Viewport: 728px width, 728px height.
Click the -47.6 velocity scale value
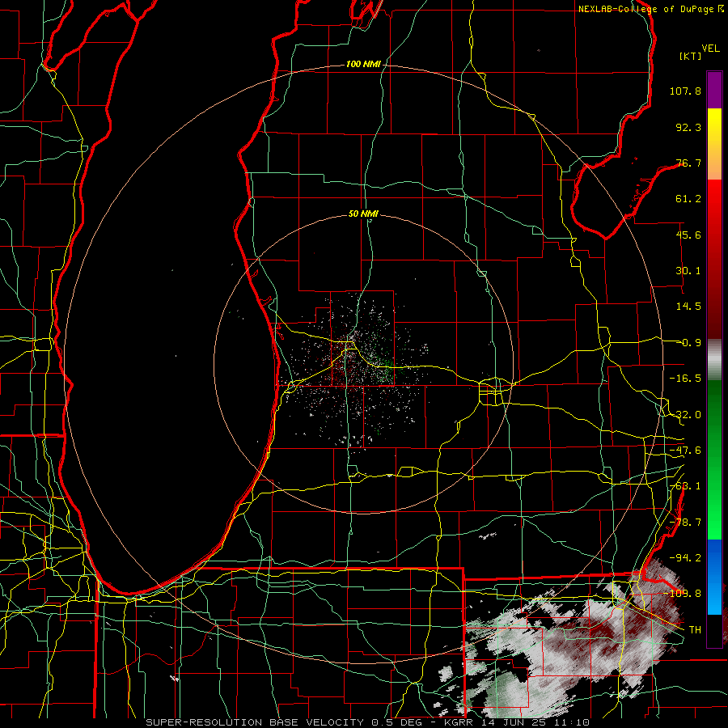(x=685, y=451)
